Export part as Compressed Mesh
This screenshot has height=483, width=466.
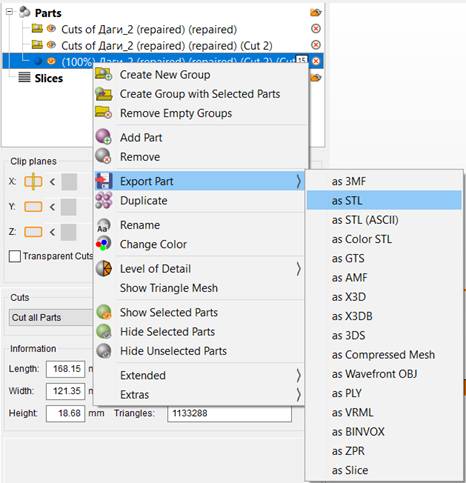click(384, 355)
